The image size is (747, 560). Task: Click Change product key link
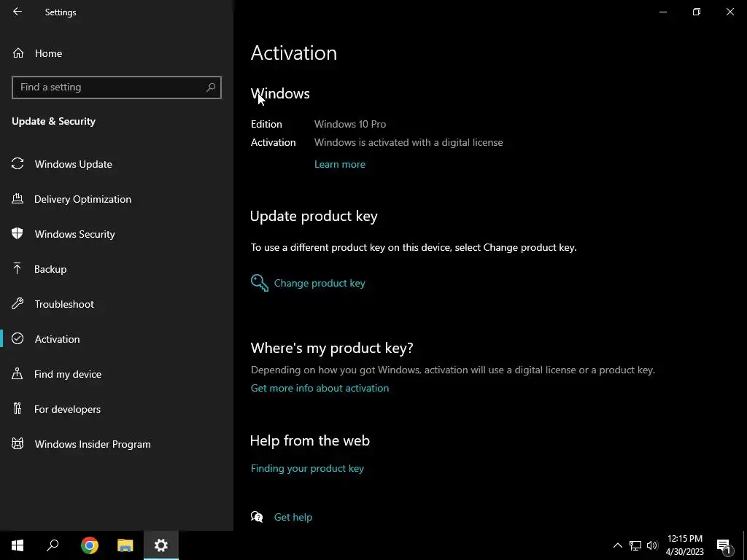pos(320,283)
